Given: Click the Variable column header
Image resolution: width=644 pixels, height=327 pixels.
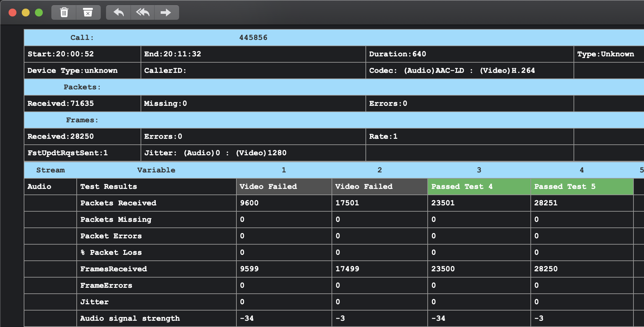Looking at the screenshot, I should (156, 170).
